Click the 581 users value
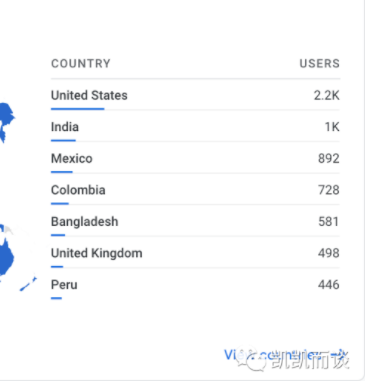The width and height of the screenshot is (365, 381). 329,222
